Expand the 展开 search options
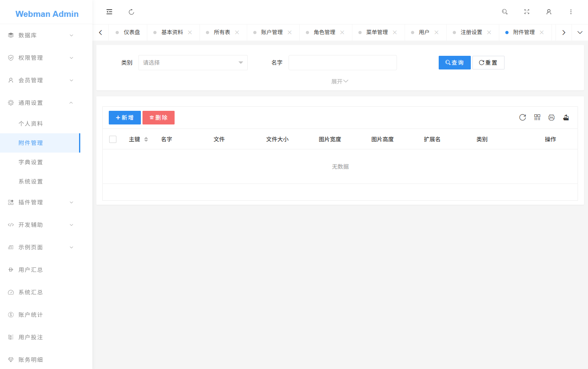 [x=340, y=82]
